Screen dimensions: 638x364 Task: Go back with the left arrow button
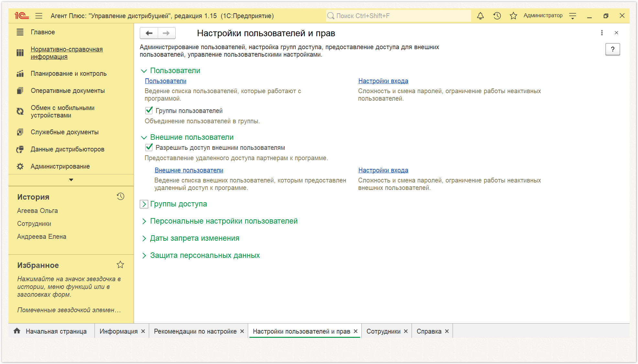coord(149,33)
